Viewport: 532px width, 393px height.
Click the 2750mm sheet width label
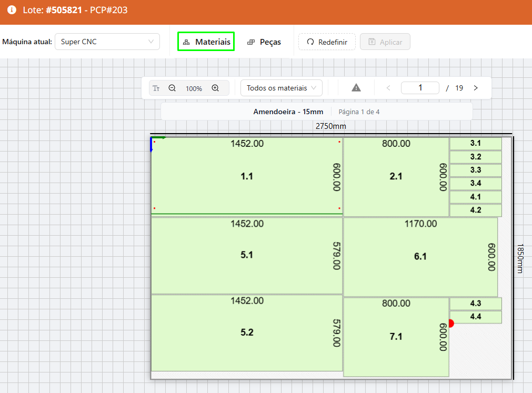click(331, 126)
